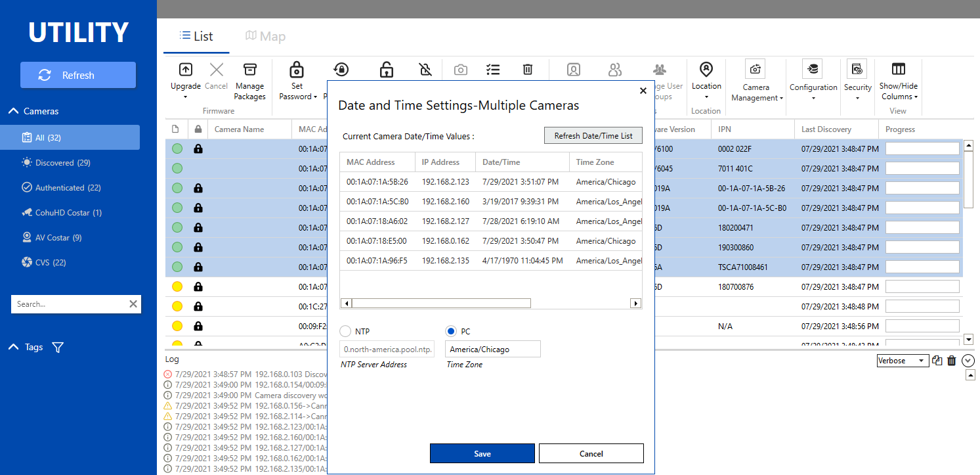Screen dimensions: 980x475
Task: Click Show/Hide Columns icon
Action: click(x=899, y=69)
